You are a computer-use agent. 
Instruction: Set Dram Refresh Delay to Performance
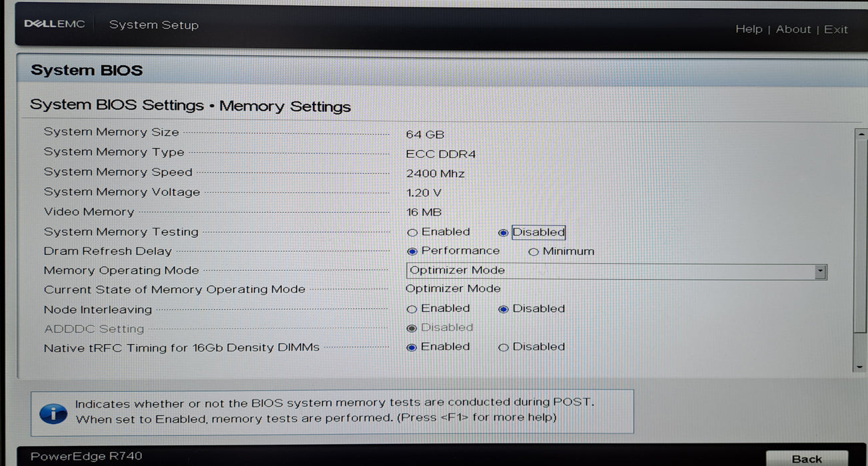coord(412,252)
